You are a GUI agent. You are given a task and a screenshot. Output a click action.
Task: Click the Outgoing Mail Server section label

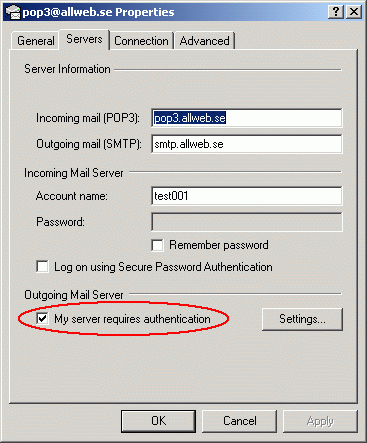click(74, 295)
